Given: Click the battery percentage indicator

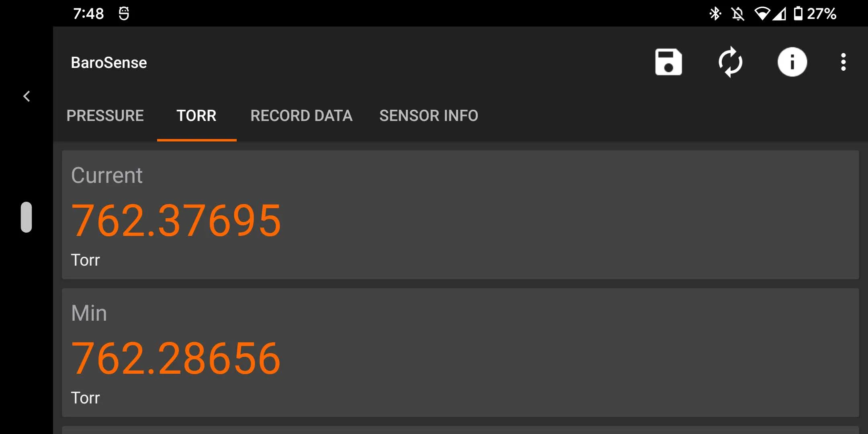Looking at the screenshot, I should pos(824,14).
